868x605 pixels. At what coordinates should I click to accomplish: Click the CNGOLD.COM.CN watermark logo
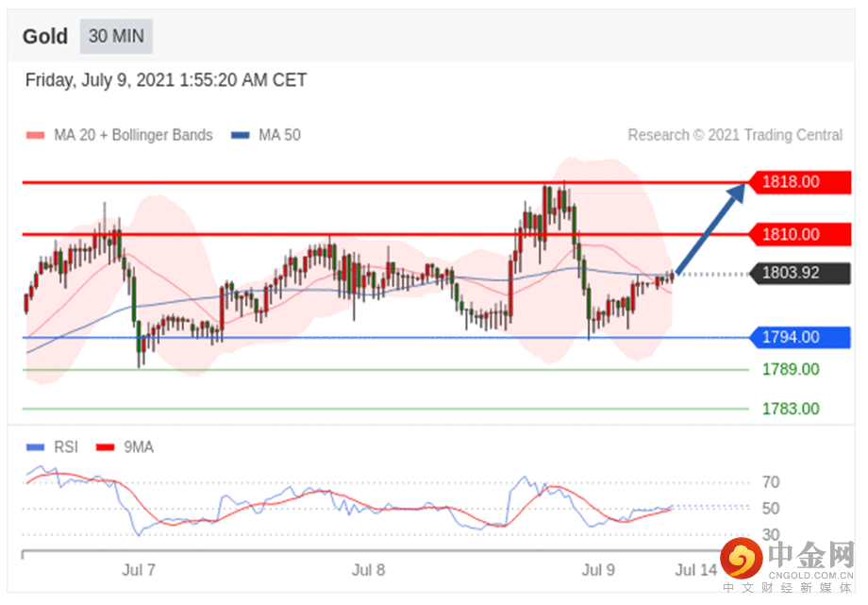(787, 565)
